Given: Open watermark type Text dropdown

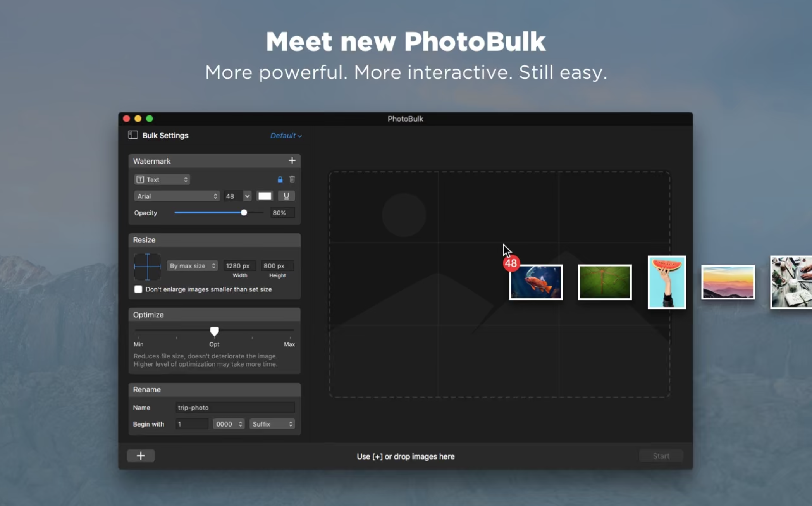Looking at the screenshot, I should (162, 179).
